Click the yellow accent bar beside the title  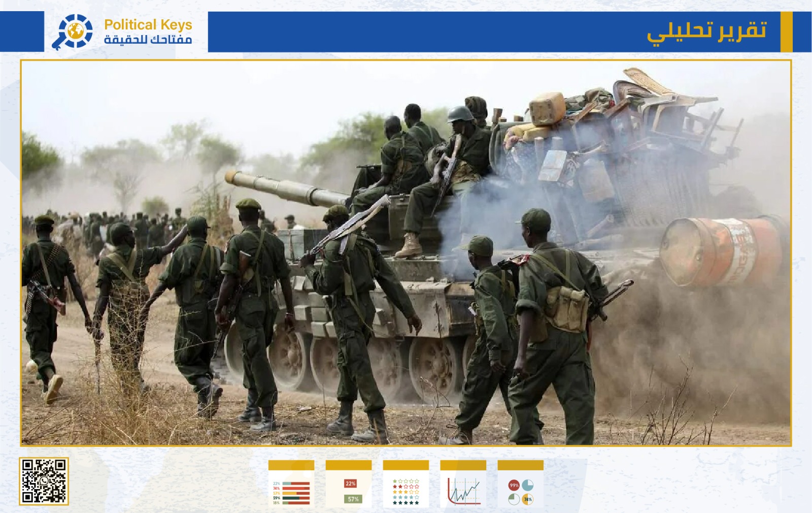pyautogui.click(x=786, y=31)
